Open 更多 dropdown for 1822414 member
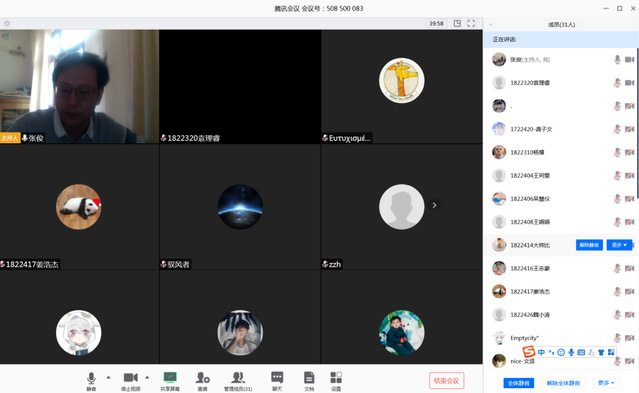639x393 pixels. [619, 245]
